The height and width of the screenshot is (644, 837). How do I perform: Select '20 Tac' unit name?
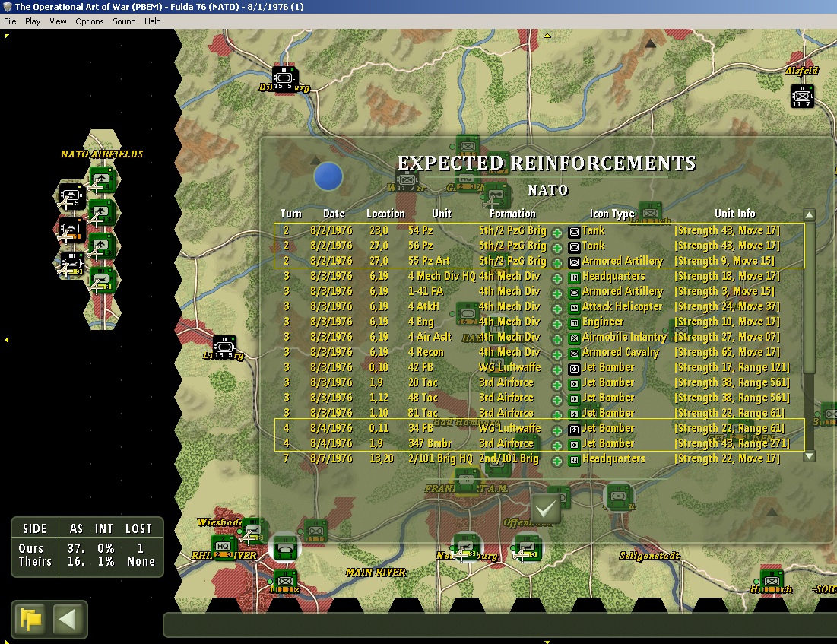pos(423,383)
